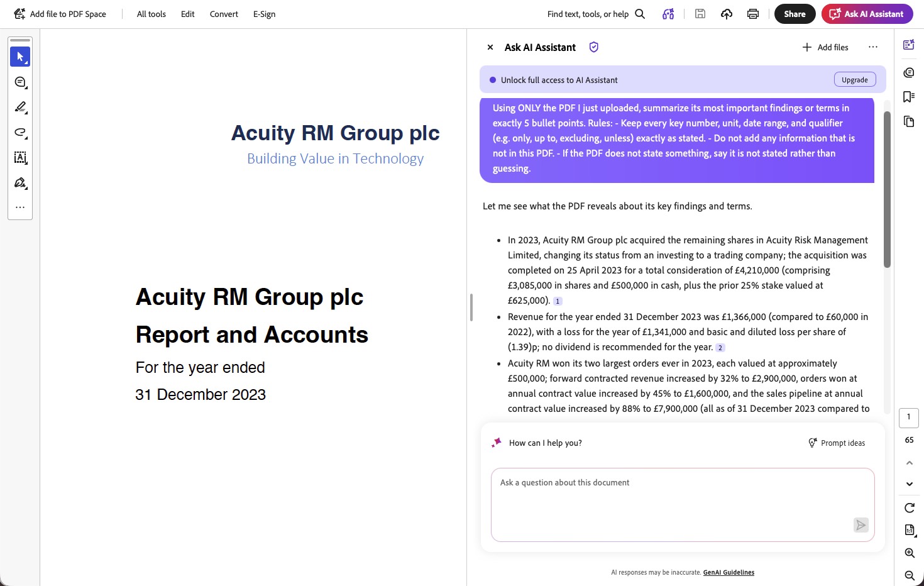Open citation reference 1
This screenshot has width=924, height=586.
(x=558, y=301)
